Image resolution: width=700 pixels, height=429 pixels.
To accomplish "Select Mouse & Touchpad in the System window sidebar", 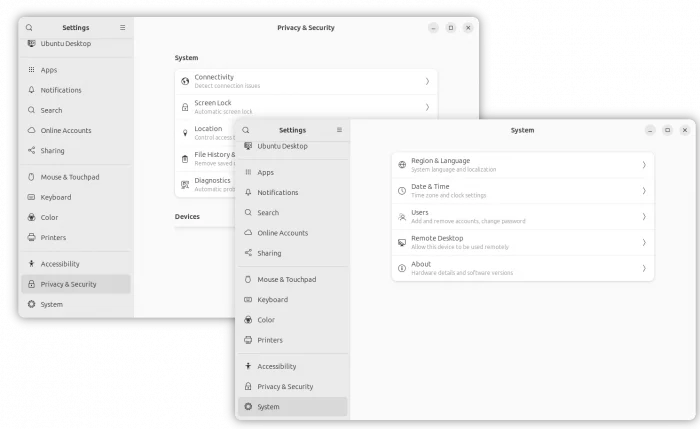I will (286, 280).
